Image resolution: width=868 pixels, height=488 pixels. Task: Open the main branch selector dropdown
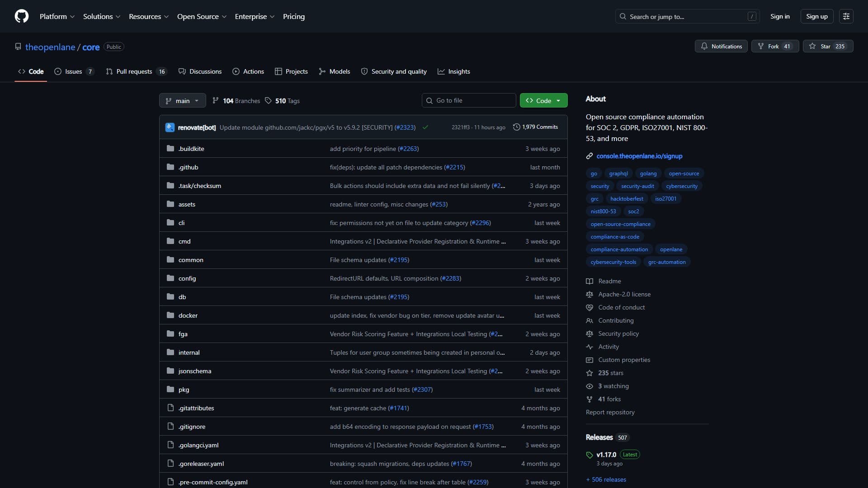tap(183, 100)
